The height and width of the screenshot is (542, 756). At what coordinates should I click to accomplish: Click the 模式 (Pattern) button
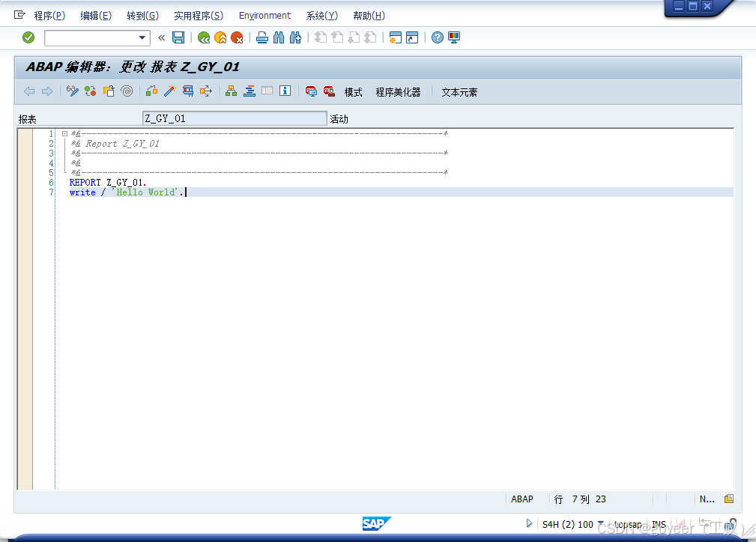click(x=351, y=92)
